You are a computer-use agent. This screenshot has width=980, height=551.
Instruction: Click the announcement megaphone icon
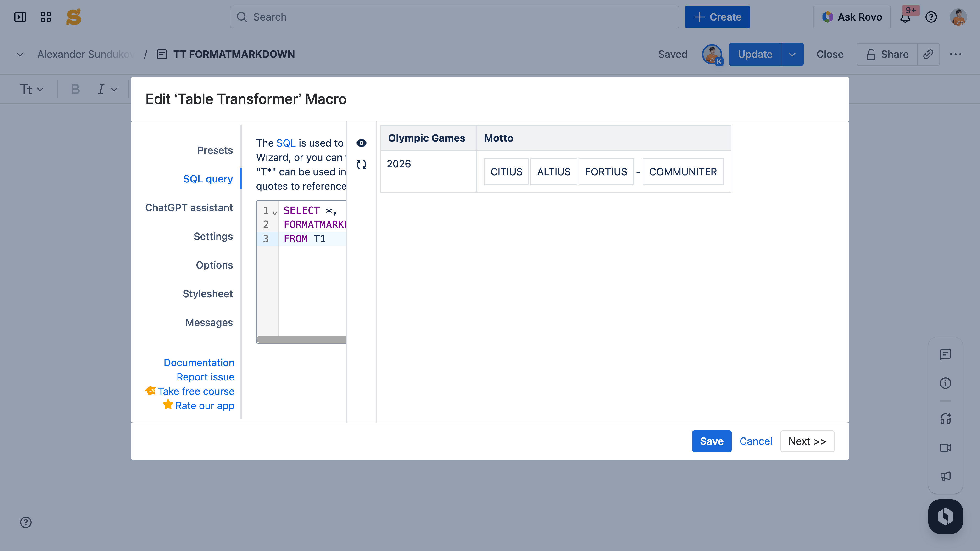945,476
